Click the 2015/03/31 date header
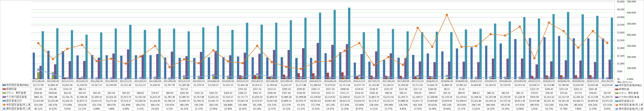Viewport: 644px width, 111px height. [x=257, y=81]
